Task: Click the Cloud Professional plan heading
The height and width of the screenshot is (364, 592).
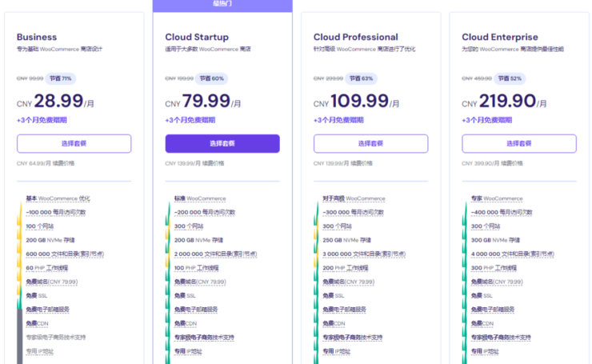Action: [x=356, y=37]
